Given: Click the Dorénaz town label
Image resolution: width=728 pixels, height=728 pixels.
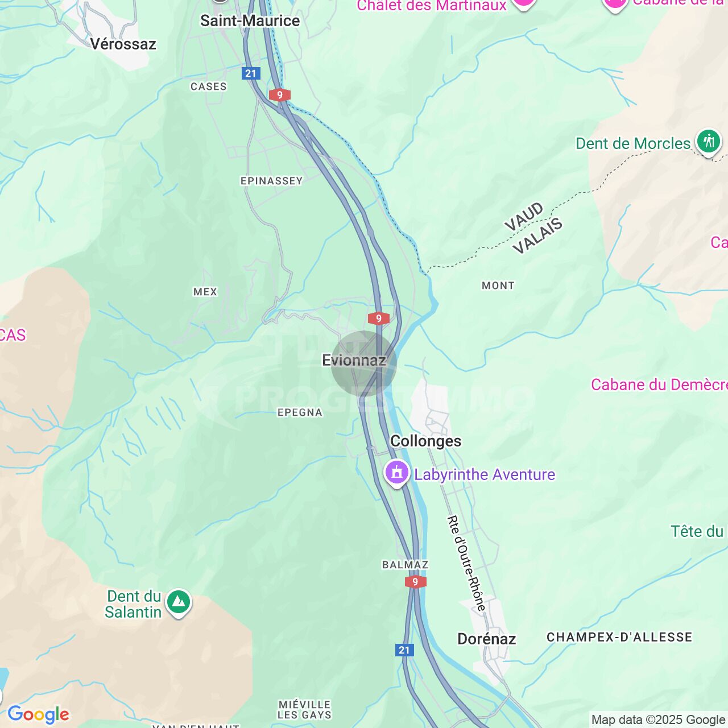Looking at the screenshot, I should (x=487, y=639).
